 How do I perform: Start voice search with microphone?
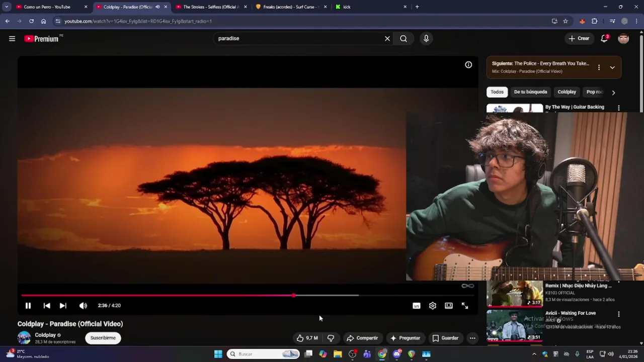pos(426,39)
